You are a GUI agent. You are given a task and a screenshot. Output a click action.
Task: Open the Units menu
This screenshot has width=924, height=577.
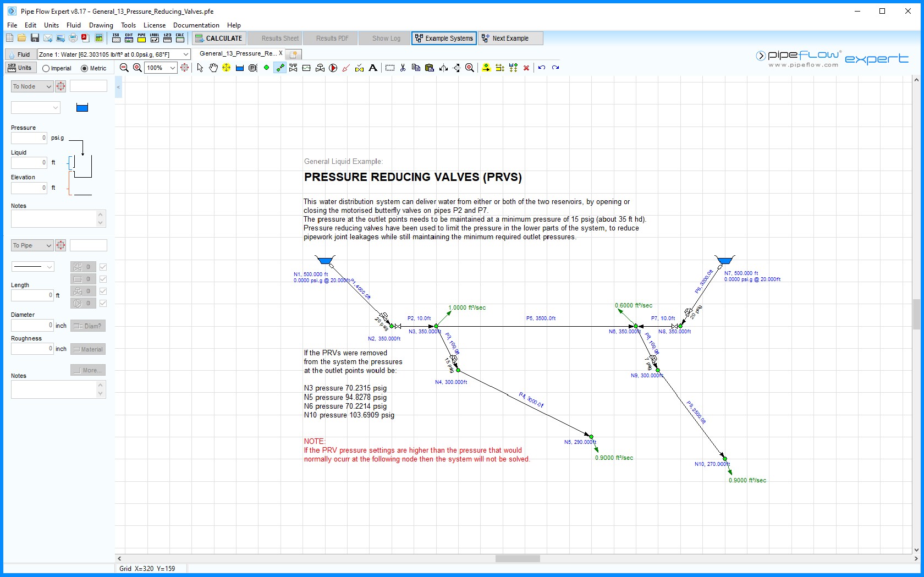51,25
